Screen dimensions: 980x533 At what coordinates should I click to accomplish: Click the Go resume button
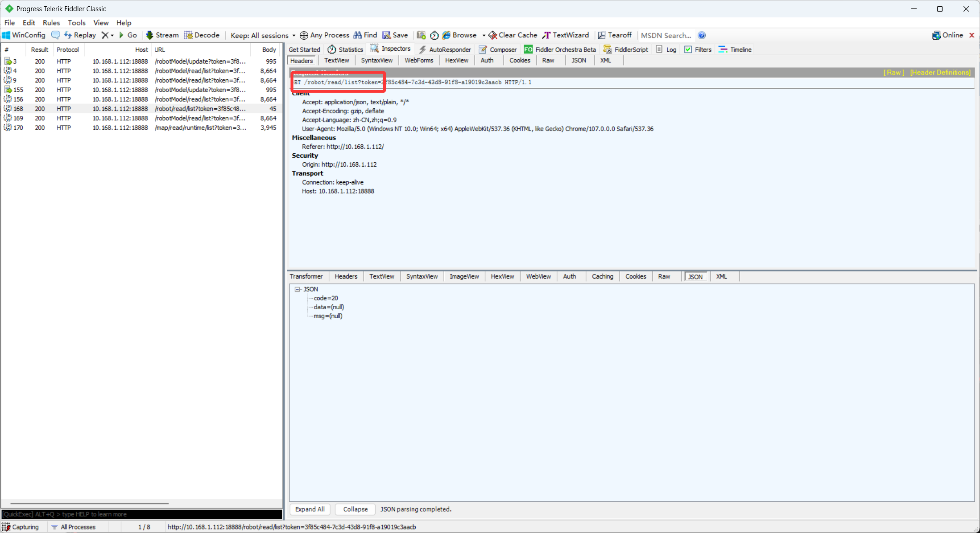[x=128, y=35]
